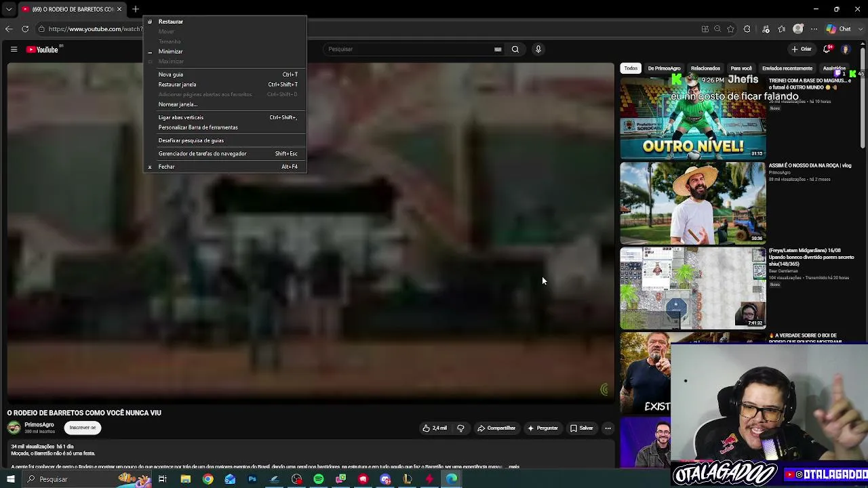The image size is (868, 488).
Task: Open the YouTube guide hamburger menu
Action: (14, 49)
